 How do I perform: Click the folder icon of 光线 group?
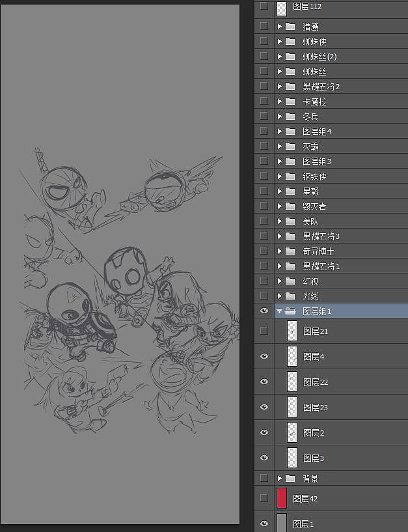coord(290,296)
